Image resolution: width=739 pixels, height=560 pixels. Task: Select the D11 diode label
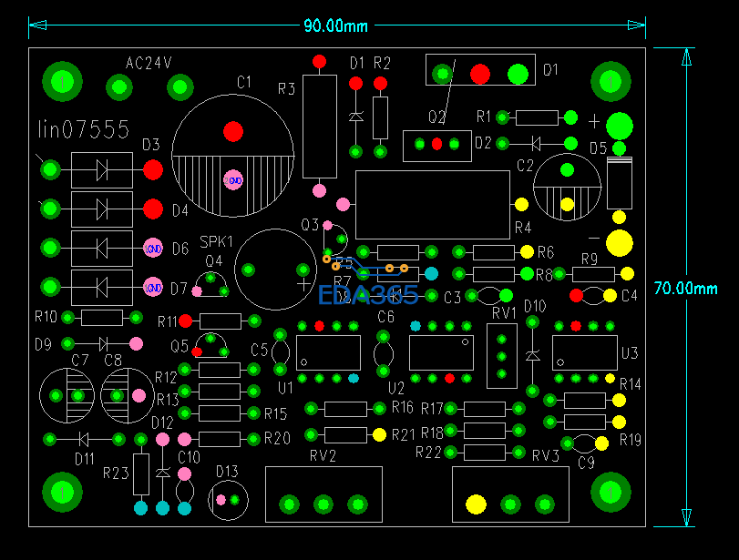85,459
